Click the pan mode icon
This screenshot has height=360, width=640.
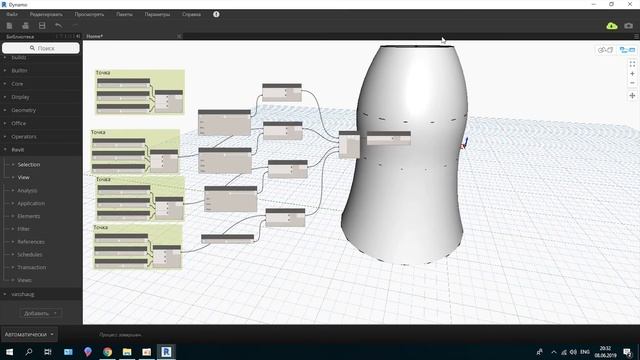click(x=632, y=96)
